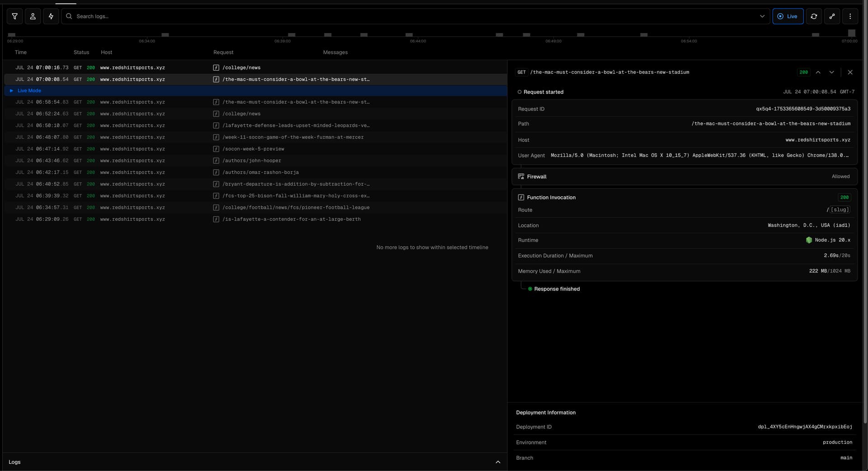Select the 06:58:54 log row

coord(255,102)
